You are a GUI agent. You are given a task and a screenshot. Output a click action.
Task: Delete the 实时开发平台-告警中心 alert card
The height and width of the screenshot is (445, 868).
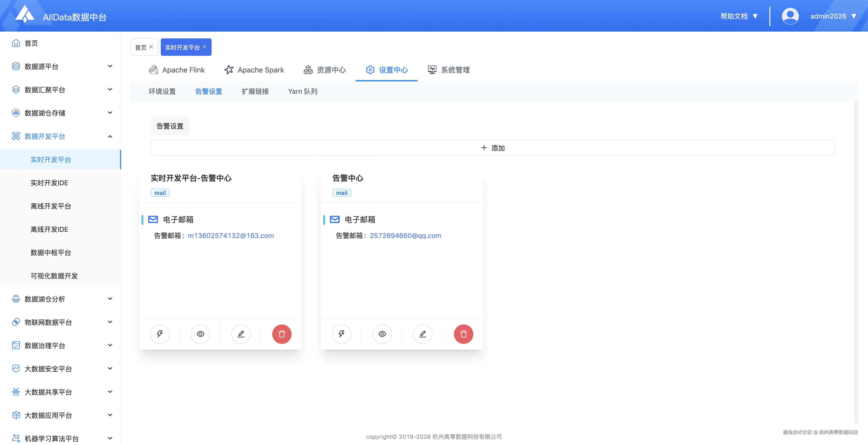pos(282,334)
